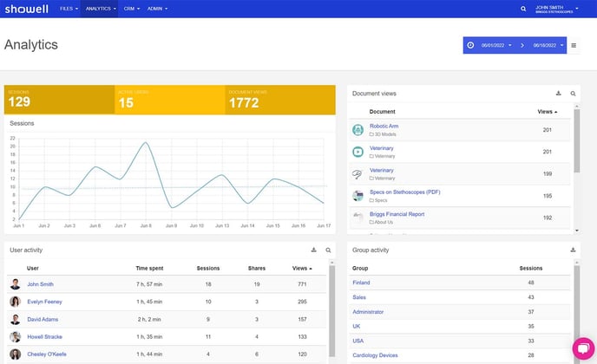Image resolution: width=597 pixels, height=364 pixels.
Task: Select the Document Views 1772 tile
Action: click(x=280, y=100)
